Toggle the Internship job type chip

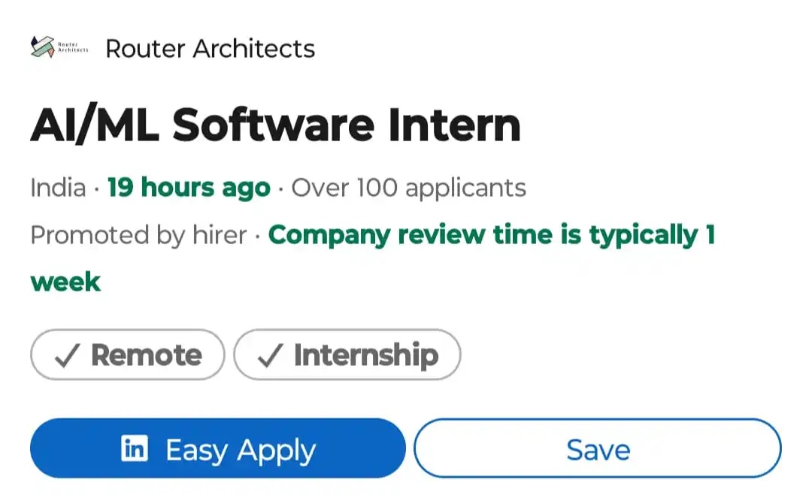pos(347,355)
